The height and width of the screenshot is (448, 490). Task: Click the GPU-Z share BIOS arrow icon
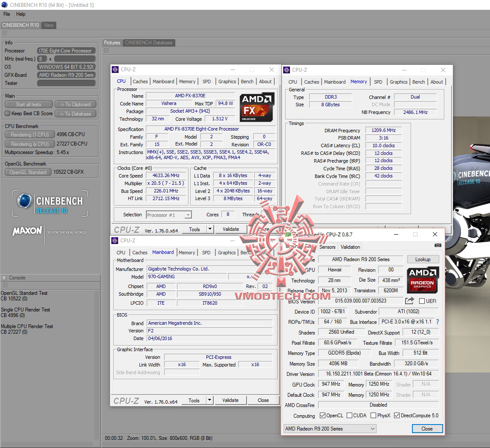pos(409,301)
